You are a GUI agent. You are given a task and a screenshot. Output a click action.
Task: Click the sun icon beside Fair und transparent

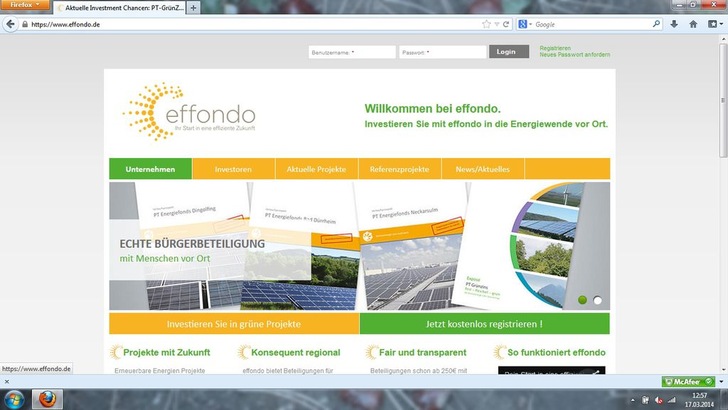[371, 352]
